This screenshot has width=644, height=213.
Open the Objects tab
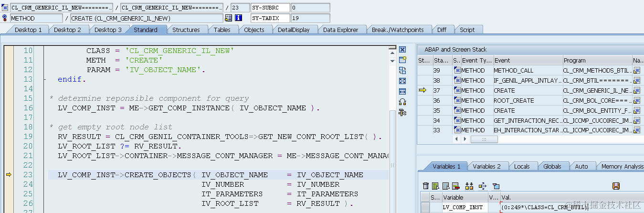point(254,30)
